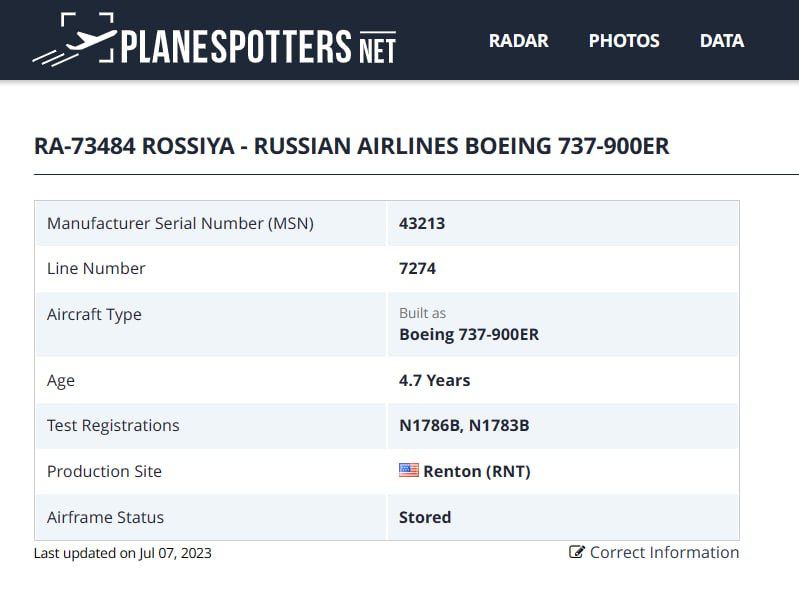Click the test registrations N1786B, N1783B

coord(464,425)
